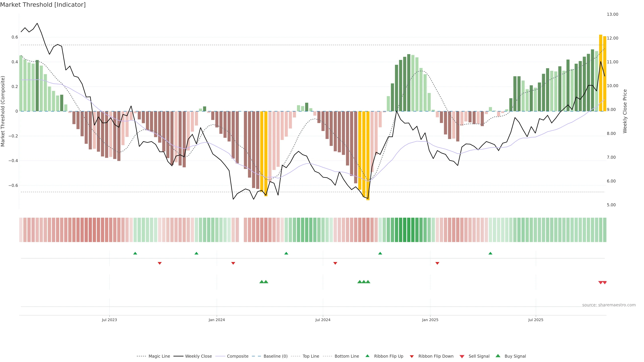
Task: Toggle the Weekly Close legend entry
Action: point(198,356)
